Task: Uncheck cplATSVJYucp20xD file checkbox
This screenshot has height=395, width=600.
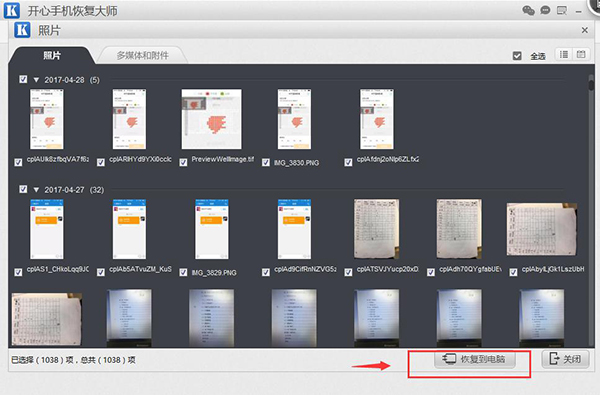Action: coord(348,272)
